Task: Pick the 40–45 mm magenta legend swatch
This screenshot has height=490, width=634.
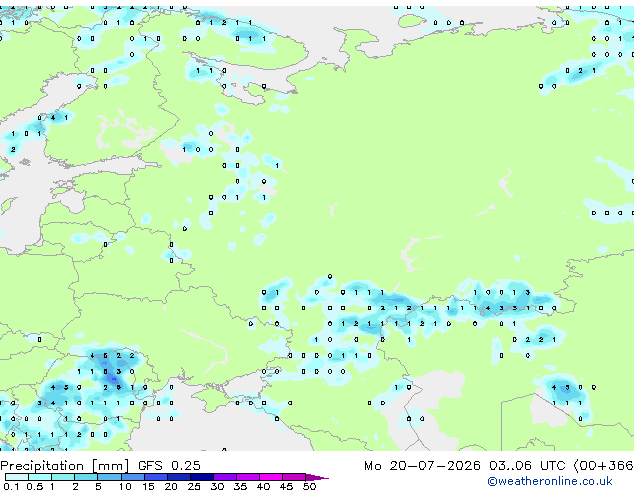Action: pyautogui.click(x=271, y=477)
